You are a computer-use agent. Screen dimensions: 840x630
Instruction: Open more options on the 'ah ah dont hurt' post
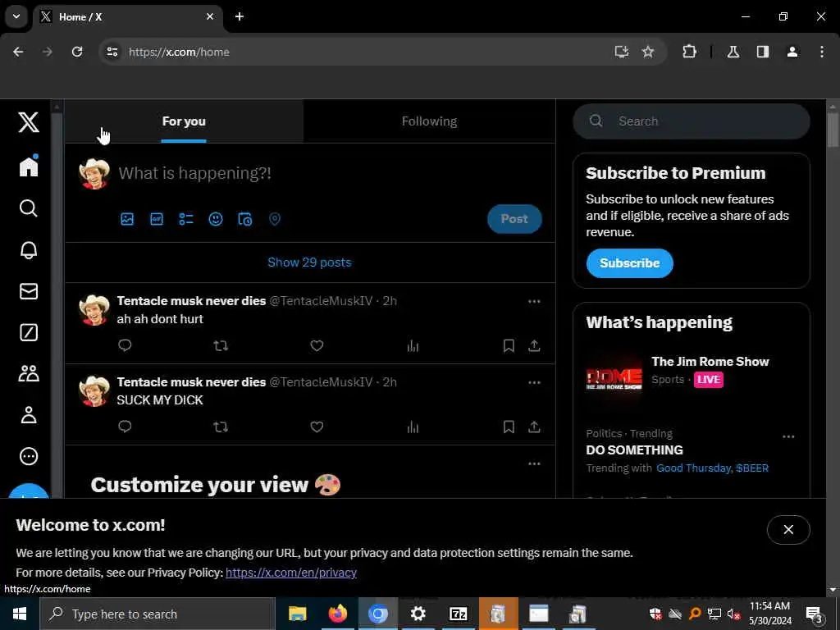click(x=534, y=301)
